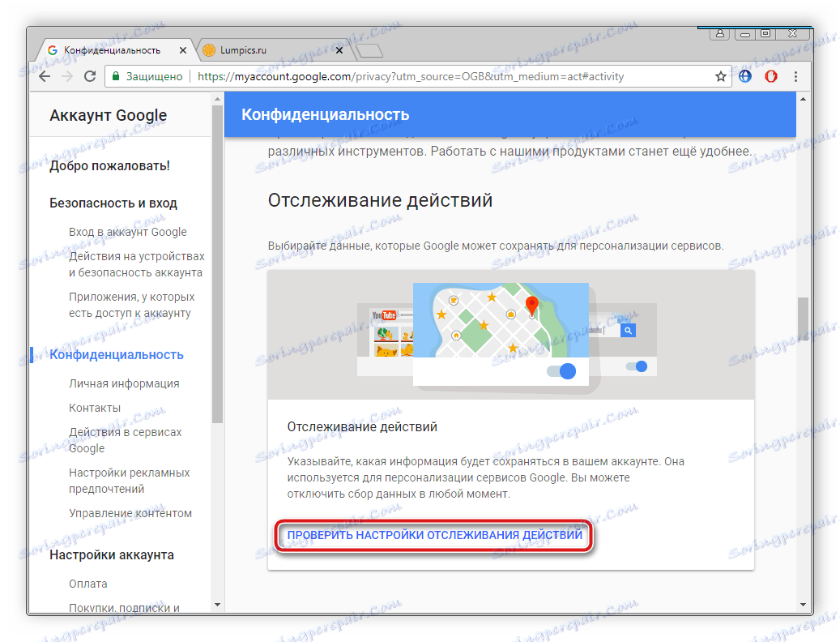The image size is (840, 642).
Task: Select Конфиденциальность in the sidebar
Action: (117, 355)
